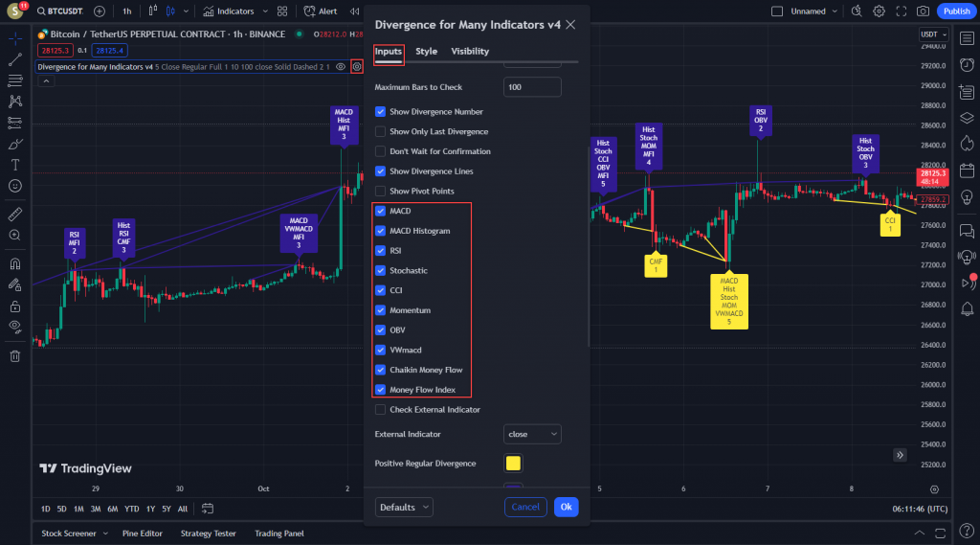Select the 1D time range
Screen dimensions: 980x545
(46, 509)
